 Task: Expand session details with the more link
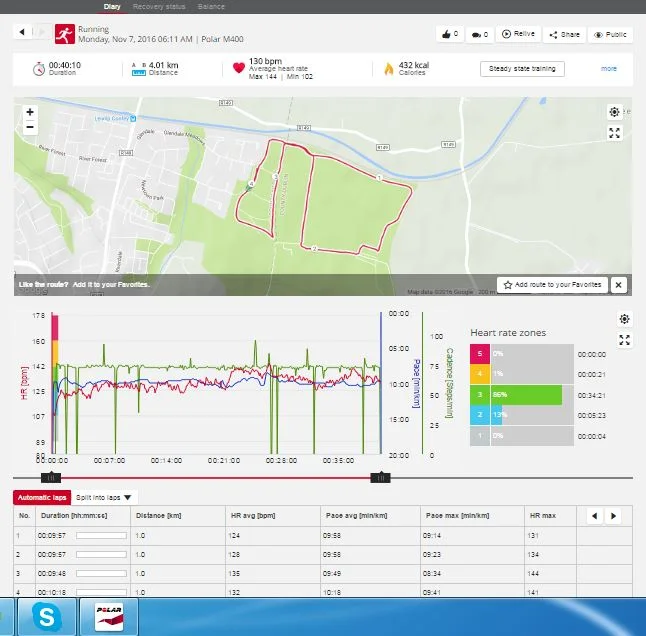point(609,68)
